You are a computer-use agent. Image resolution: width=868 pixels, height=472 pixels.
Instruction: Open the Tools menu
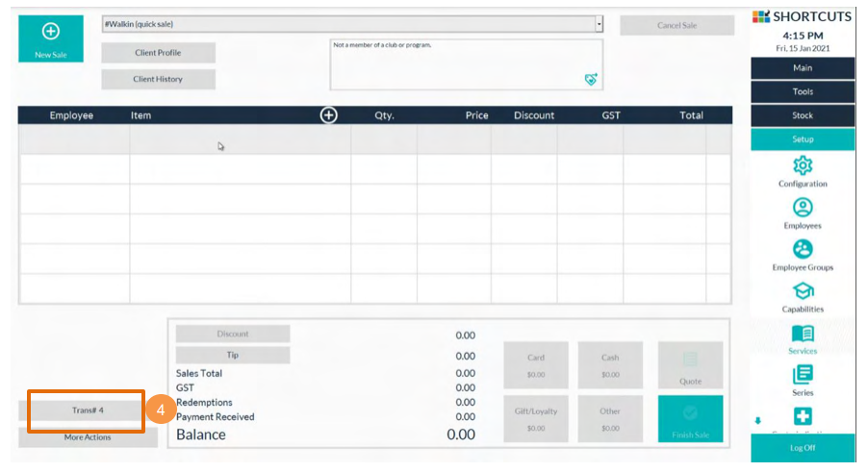[803, 91]
